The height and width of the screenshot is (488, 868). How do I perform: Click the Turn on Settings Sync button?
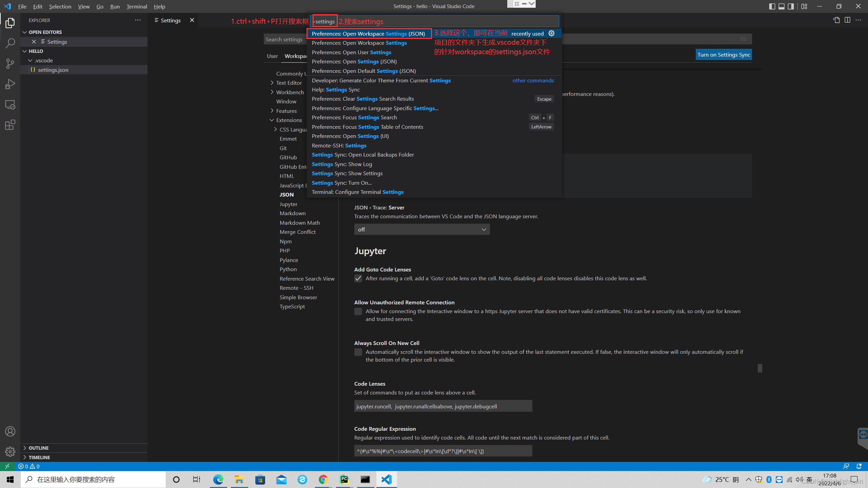[x=723, y=54]
